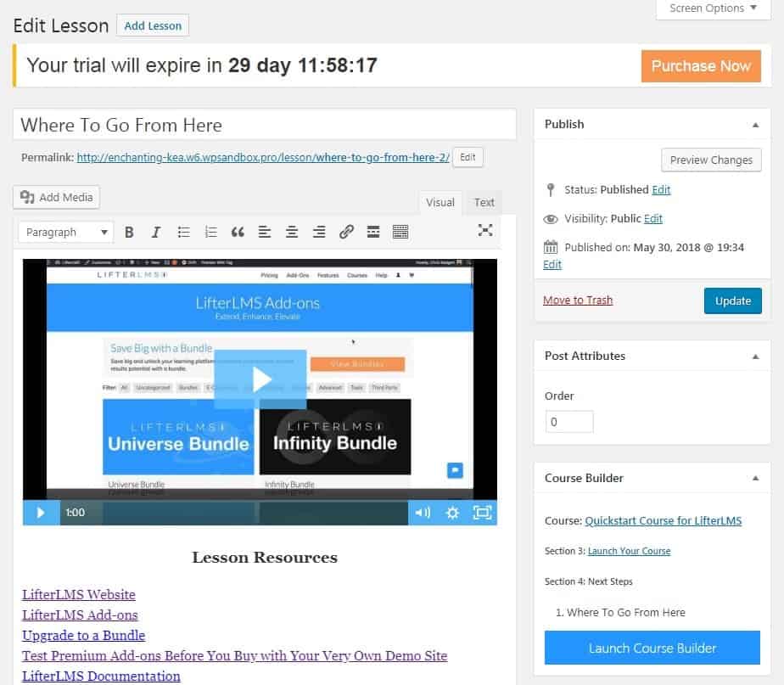Insert or edit a link
Image resolution: width=784 pixels, height=685 pixels.
coord(346,232)
